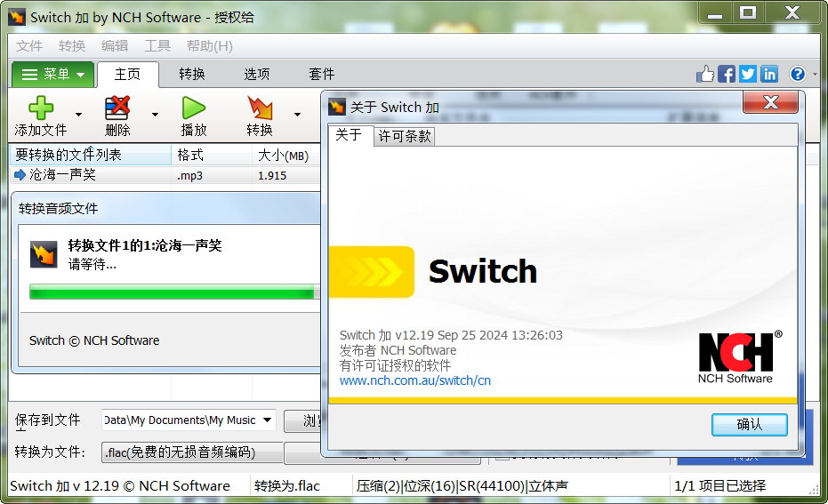Viewport: 828px width, 504px height.
Task: Click version text Switch 加 v12.19 Sep 25 2024
Action: [x=451, y=335]
